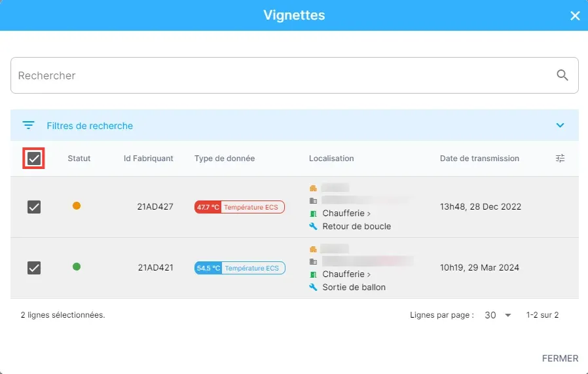Click the id 21AD427 cell
The height and width of the screenshot is (374, 588).
(155, 207)
